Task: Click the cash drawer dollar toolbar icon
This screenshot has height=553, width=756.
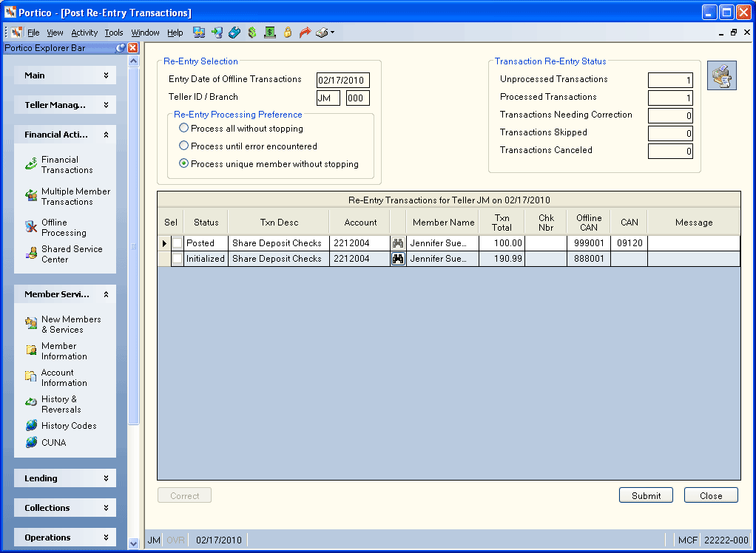Action: click(270, 33)
